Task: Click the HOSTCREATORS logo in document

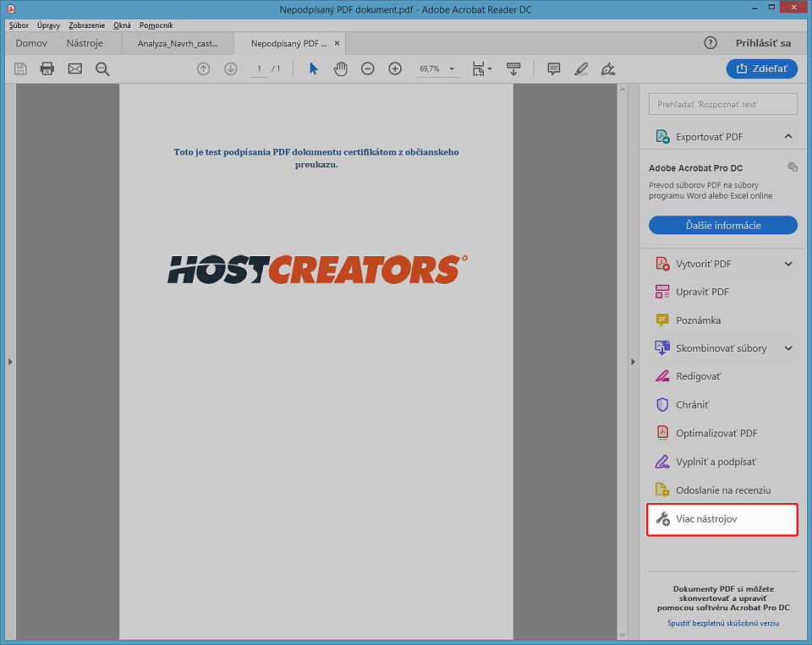Action: (317, 269)
